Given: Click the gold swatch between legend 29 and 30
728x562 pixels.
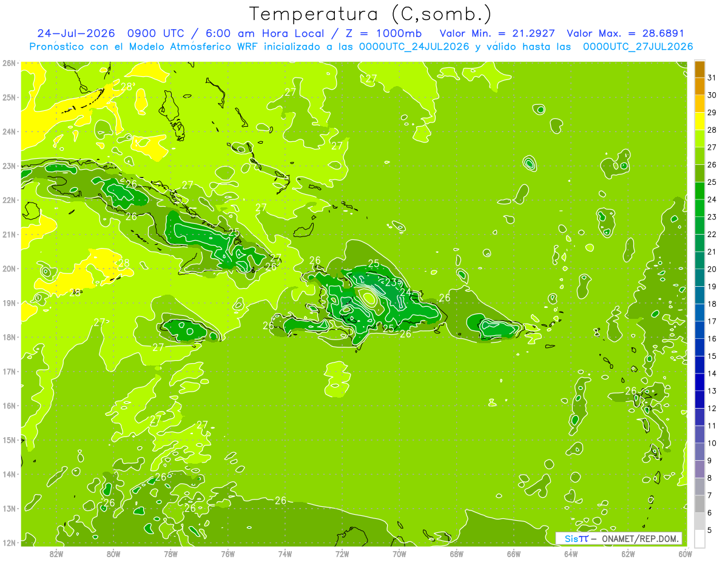Looking at the screenshot, I should click(x=699, y=104).
